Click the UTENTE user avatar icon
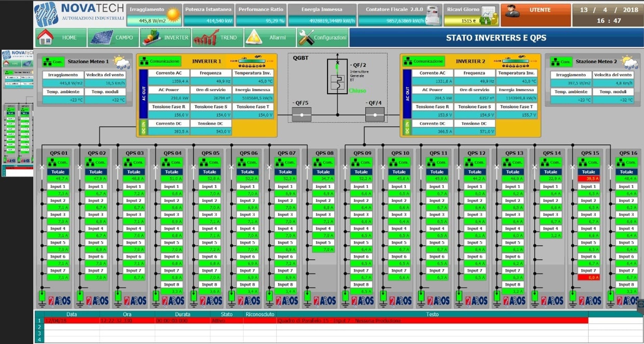Image resolution: width=644 pixels, height=344 pixels. coord(512,11)
